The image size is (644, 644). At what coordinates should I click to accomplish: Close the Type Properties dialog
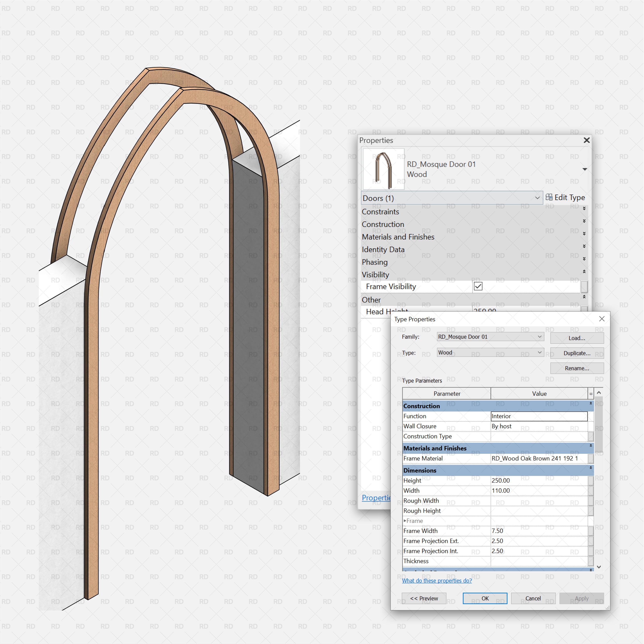[x=601, y=319]
